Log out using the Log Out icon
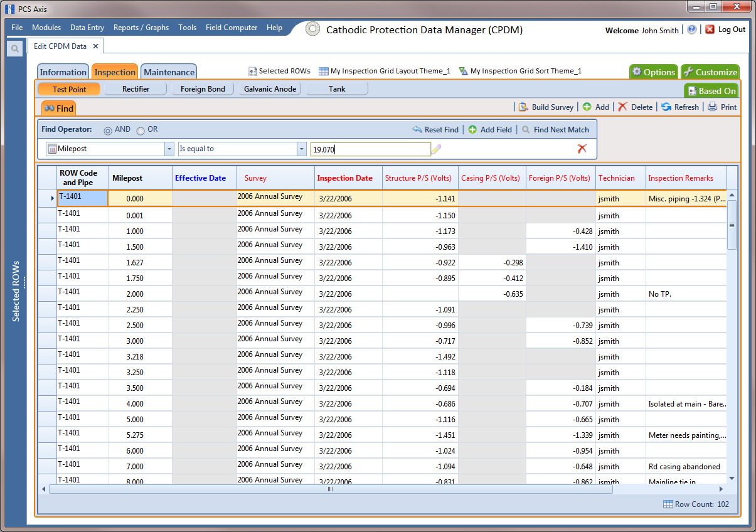This screenshot has width=756, height=532. tap(710, 29)
